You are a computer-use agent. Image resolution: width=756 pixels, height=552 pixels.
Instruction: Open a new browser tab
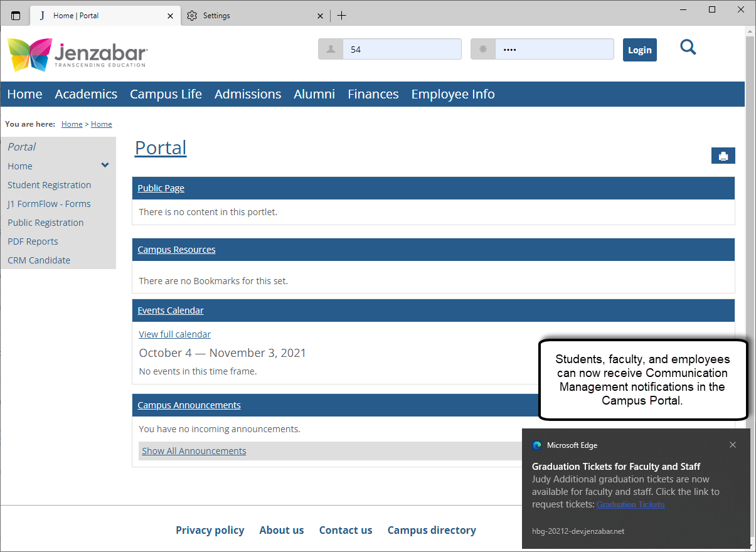[x=341, y=16]
